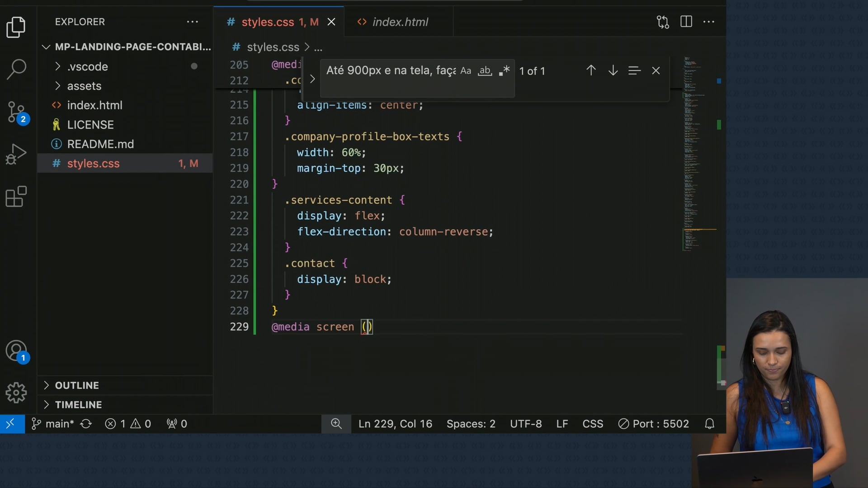The image size is (868, 488).
Task: Click Port : 5502 Live Server button
Action: coord(654,424)
